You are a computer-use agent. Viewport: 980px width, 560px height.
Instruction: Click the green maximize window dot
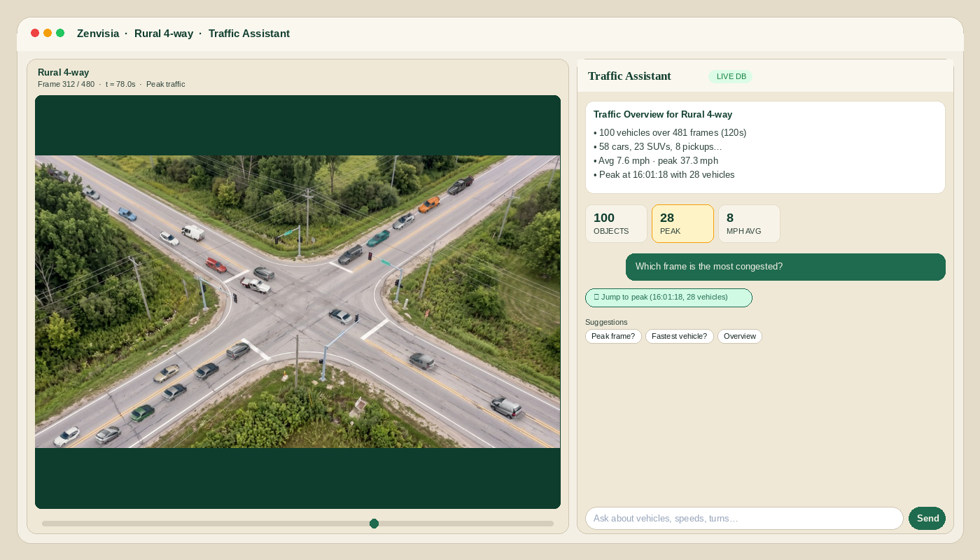(60, 33)
